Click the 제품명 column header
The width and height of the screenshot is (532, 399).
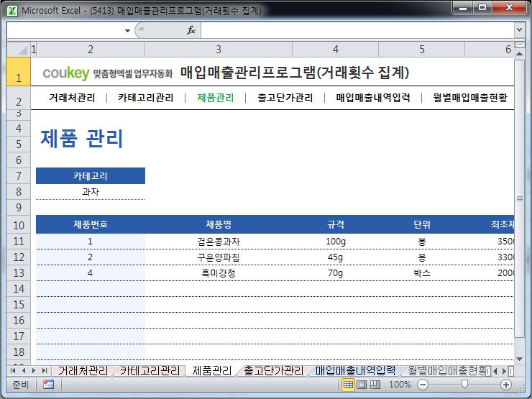point(218,224)
